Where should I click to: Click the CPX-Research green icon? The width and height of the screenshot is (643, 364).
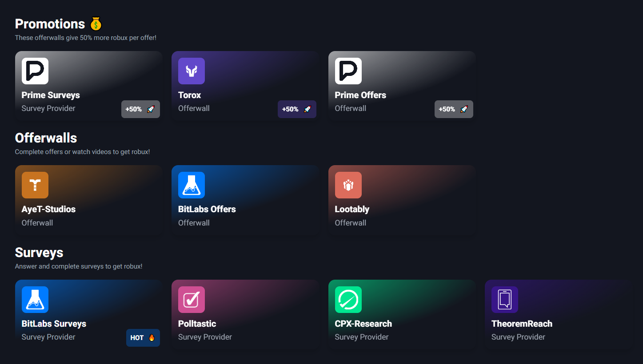(x=348, y=300)
